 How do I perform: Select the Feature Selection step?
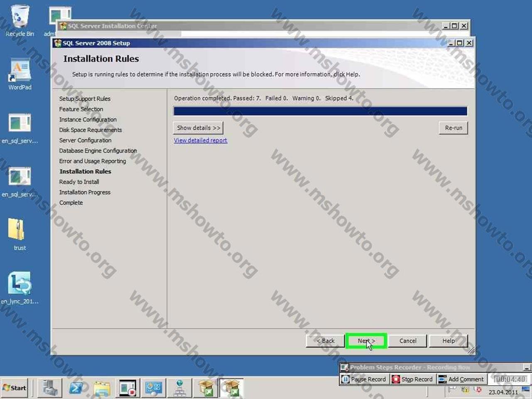coord(81,109)
